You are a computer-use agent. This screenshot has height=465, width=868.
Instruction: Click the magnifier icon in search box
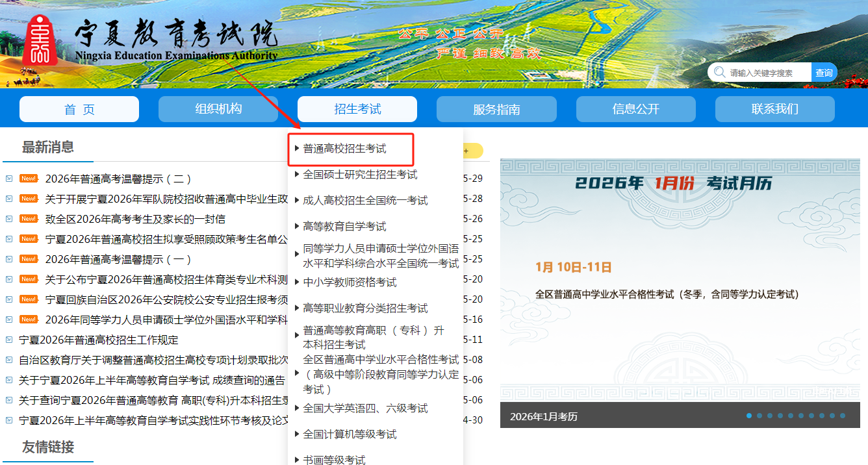point(719,72)
